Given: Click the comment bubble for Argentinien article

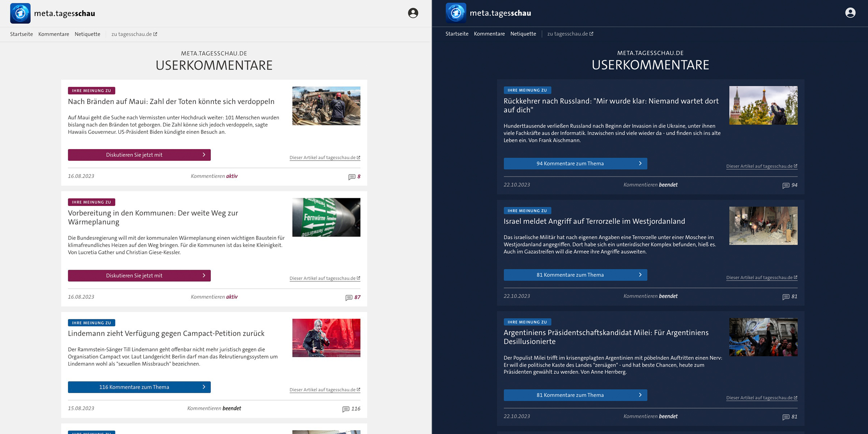Looking at the screenshot, I should (786, 417).
